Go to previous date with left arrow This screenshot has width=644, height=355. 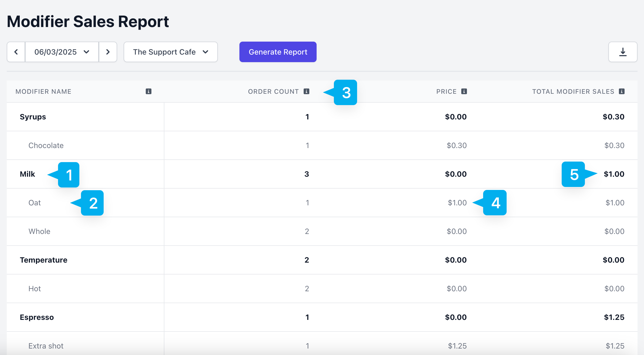point(16,52)
